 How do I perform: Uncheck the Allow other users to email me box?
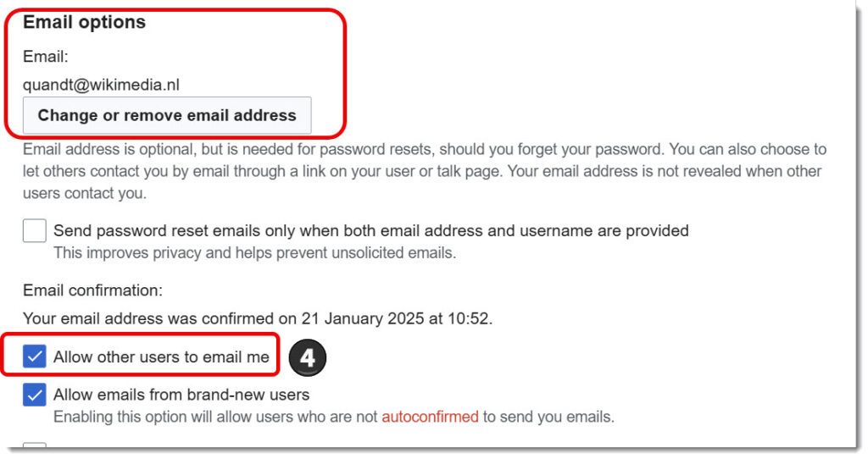point(34,357)
